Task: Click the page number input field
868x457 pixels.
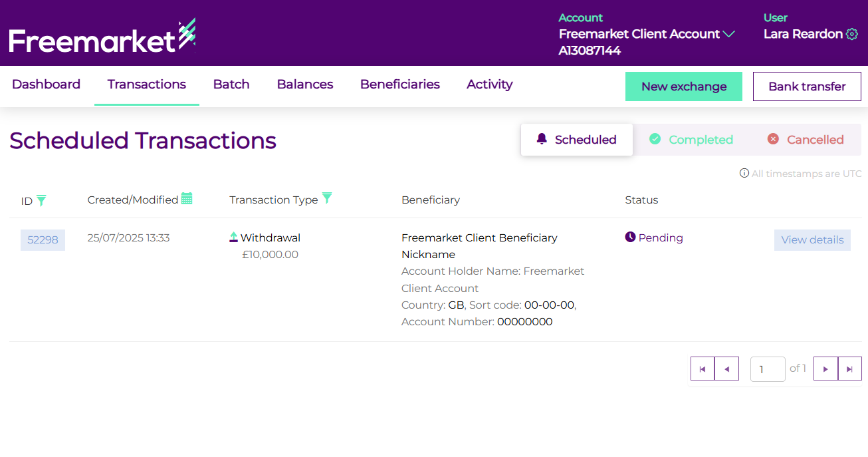Action: 767,369
